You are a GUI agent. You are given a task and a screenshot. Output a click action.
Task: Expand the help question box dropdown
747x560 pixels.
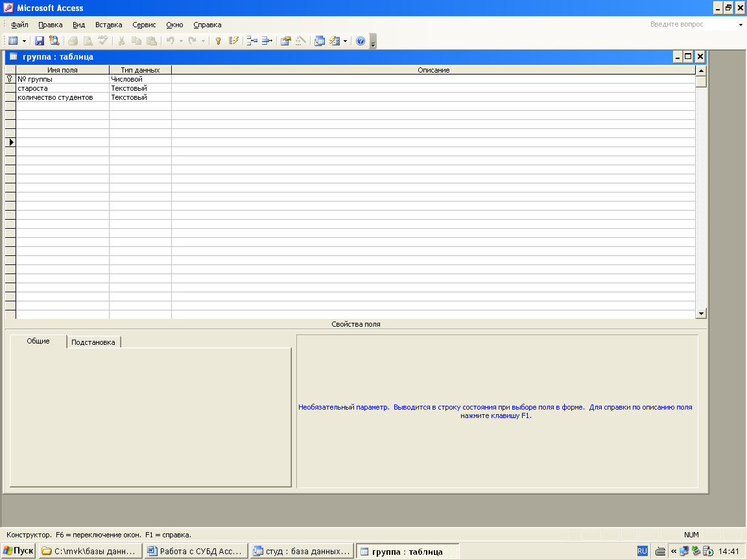click(x=741, y=25)
